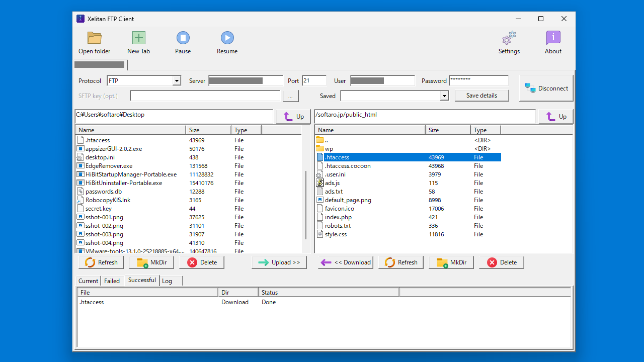
Task: Click sshot-002.png image icon
Action: coord(80,226)
